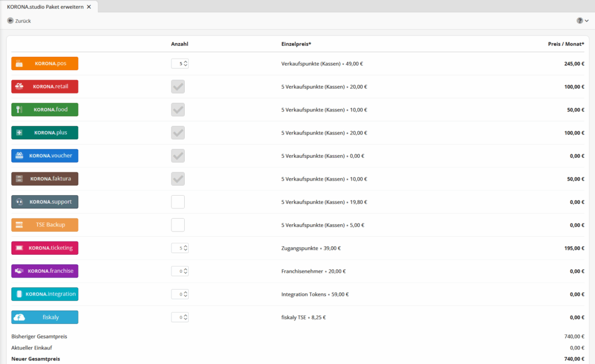This screenshot has width=595, height=364.
Task: Click the 'Bisheriger Gesamtpreis' label
Action: click(x=39, y=336)
